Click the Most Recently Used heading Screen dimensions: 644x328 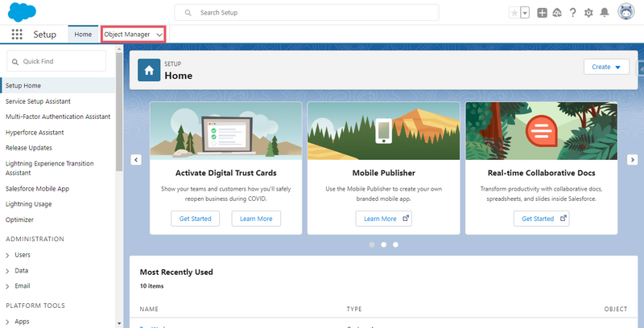[176, 273]
